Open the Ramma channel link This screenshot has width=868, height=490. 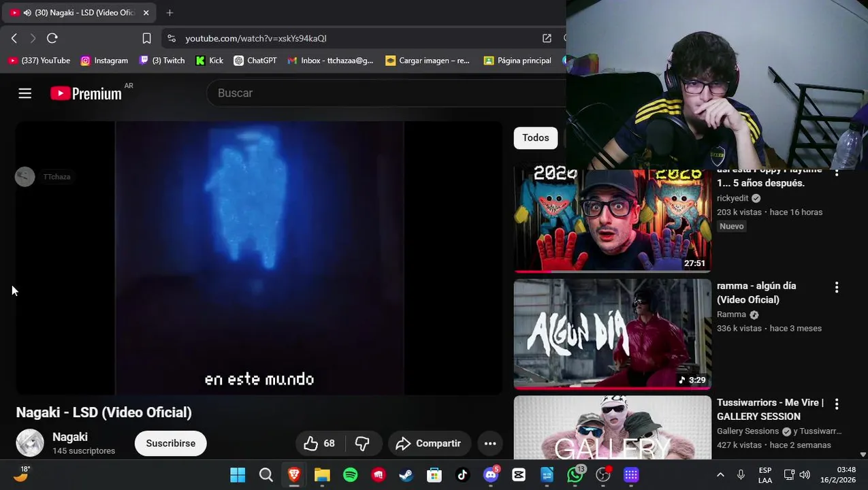pos(731,314)
